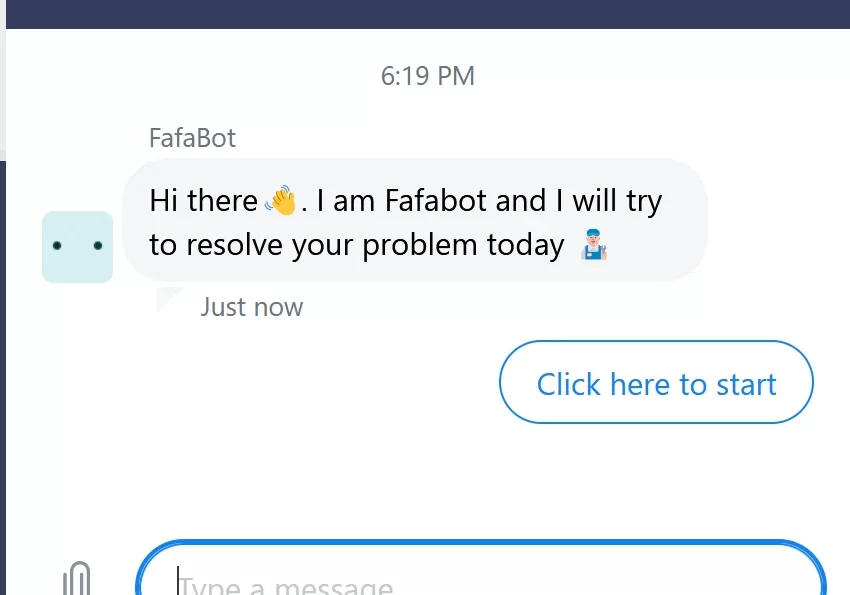The width and height of the screenshot is (850, 595).
Task: Click the waving hand emoji
Action: tap(281, 201)
